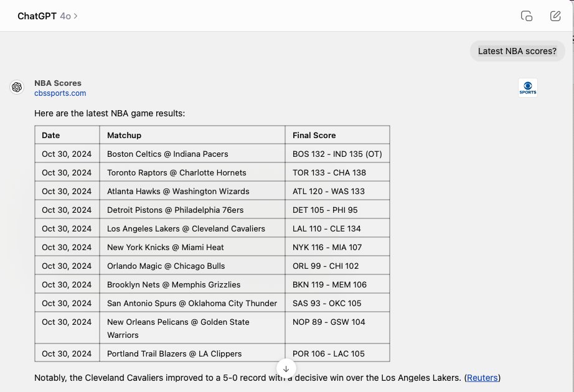Screen dimensions: 574x392
Task: Select 'BOS 132 - IND 135 (OT)' score
Action: (x=337, y=154)
